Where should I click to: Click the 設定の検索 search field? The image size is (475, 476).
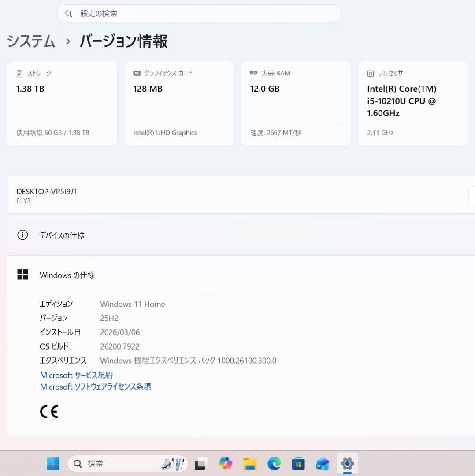[200, 14]
